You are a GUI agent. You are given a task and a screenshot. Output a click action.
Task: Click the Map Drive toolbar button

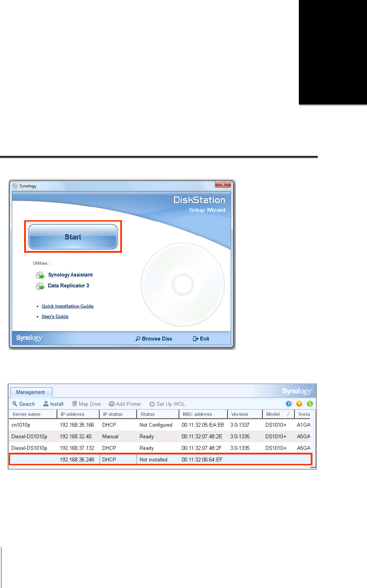tap(86, 404)
